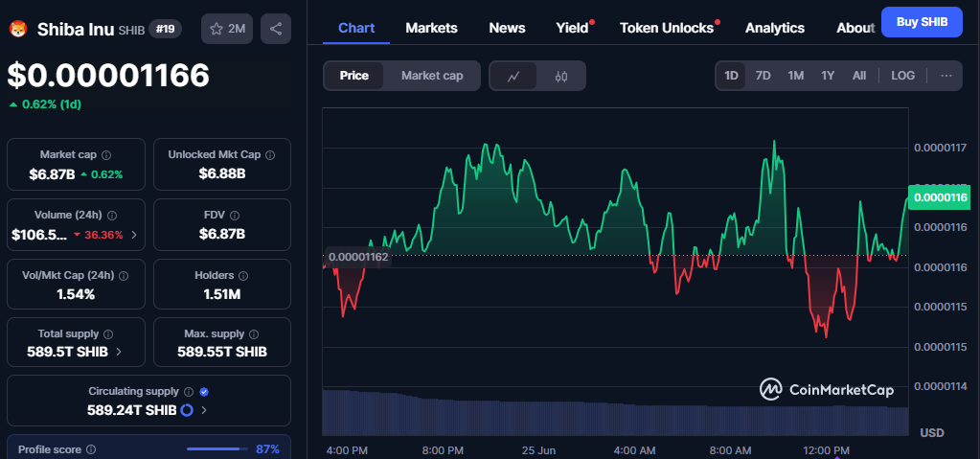Click the volume bars area under chart
The height and width of the screenshot is (459, 980).
[x=615, y=413]
